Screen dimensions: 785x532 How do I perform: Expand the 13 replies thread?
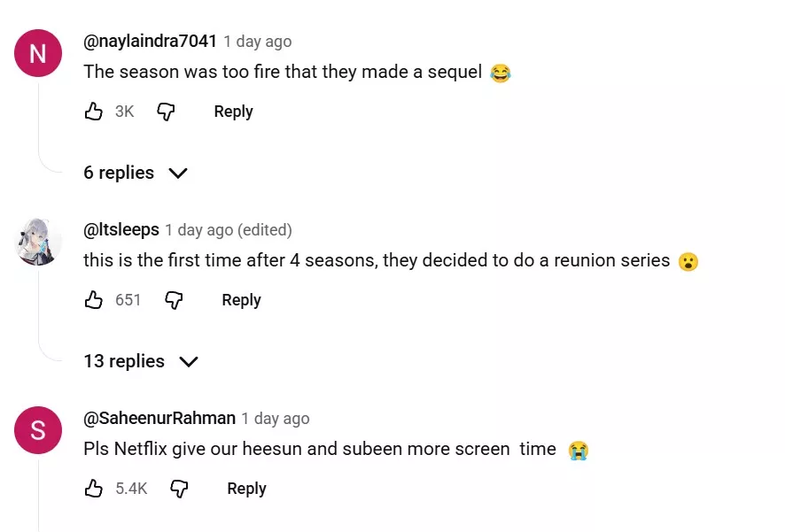click(x=124, y=361)
